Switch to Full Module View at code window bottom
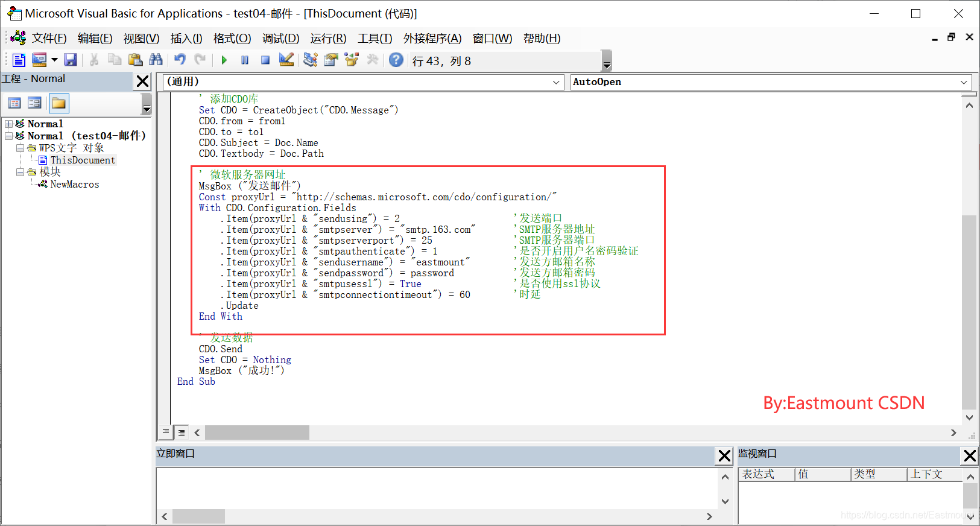 click(x=181, y=432)
